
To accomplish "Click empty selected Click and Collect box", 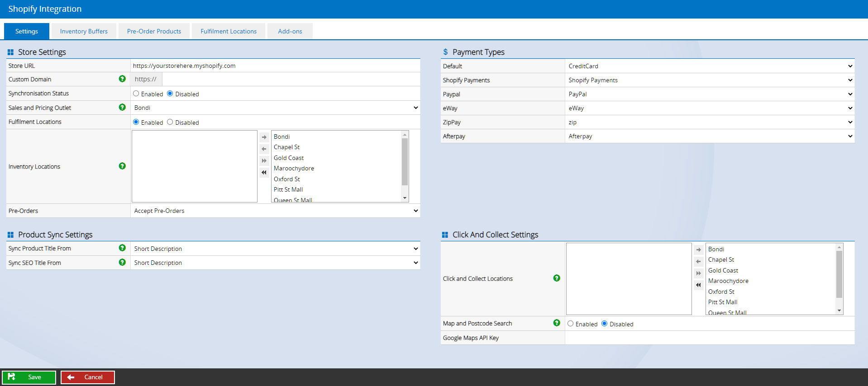I will [629, 279].
